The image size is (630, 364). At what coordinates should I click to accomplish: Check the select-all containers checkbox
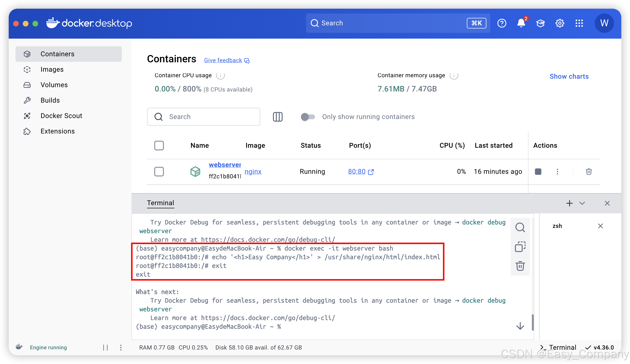[159, 146]
